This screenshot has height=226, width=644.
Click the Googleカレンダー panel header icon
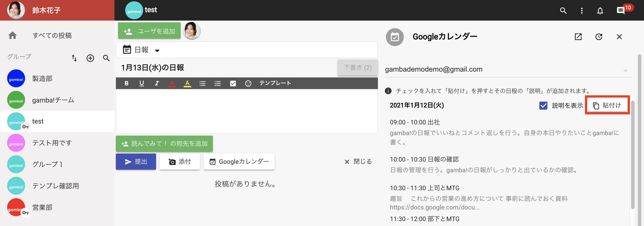point(395,37)
